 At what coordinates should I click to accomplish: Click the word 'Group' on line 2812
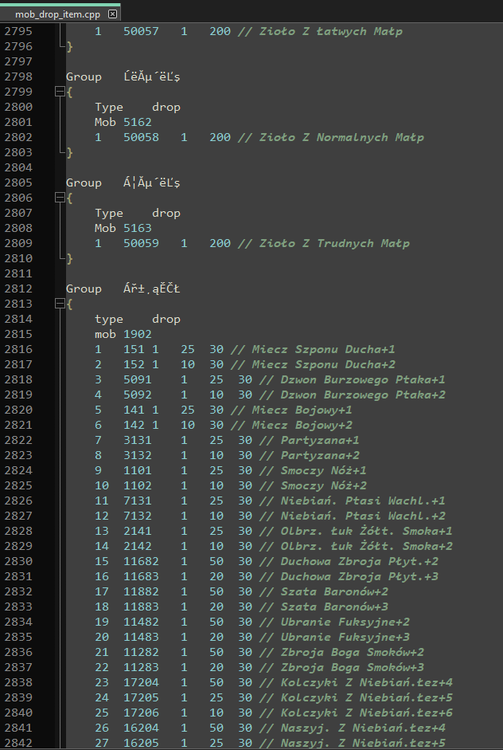(84, 289)
